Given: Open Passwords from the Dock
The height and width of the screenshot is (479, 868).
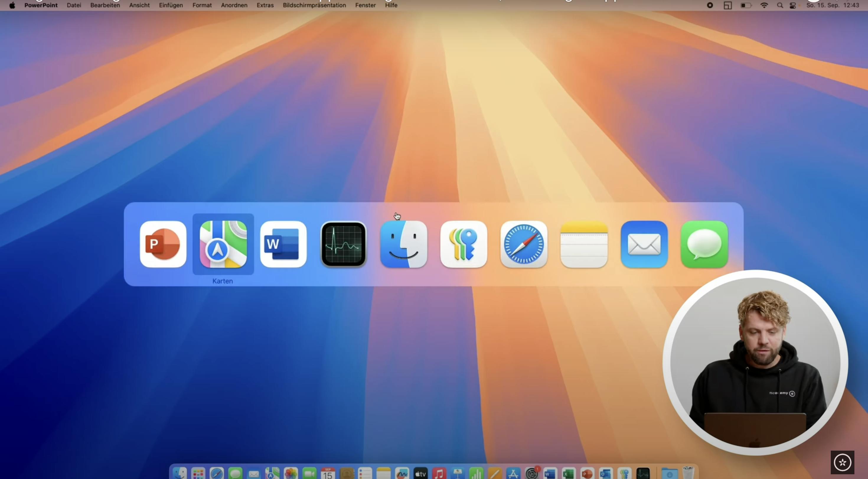Looking at the screenshot, I should (x=624, y=473).
